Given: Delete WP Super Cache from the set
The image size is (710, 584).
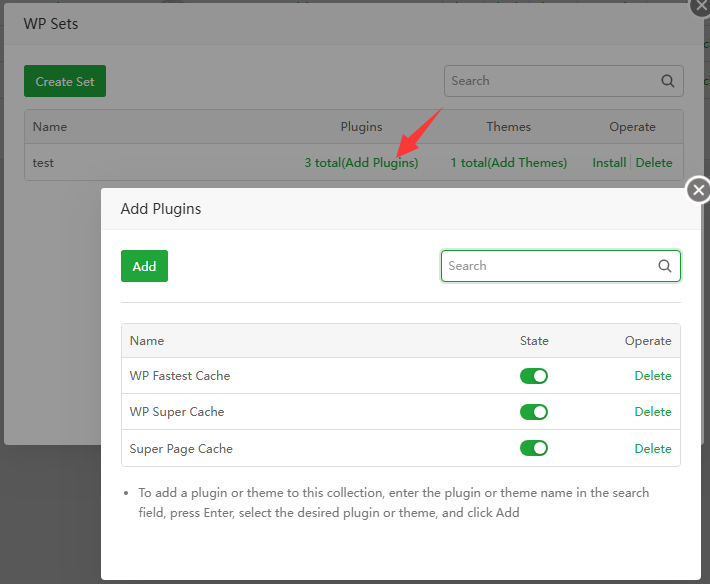Looking at the screenshot, I should tap(653, 412).
